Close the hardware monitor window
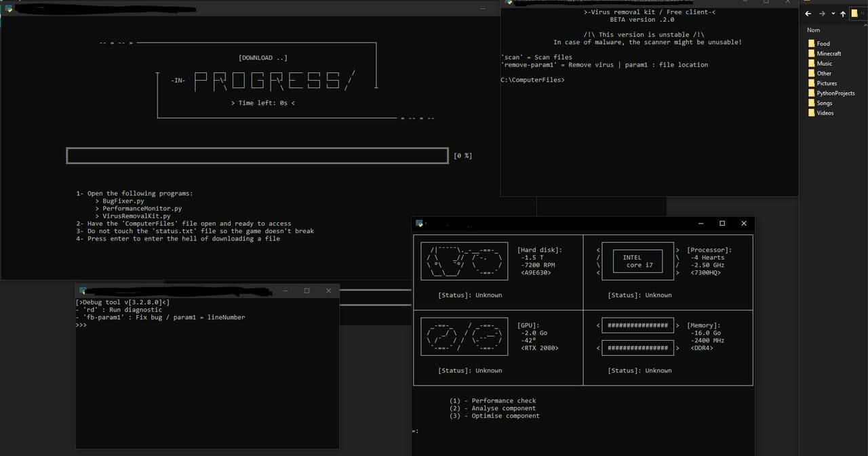This screenshot has height=456, width=868. pos(744,223)
